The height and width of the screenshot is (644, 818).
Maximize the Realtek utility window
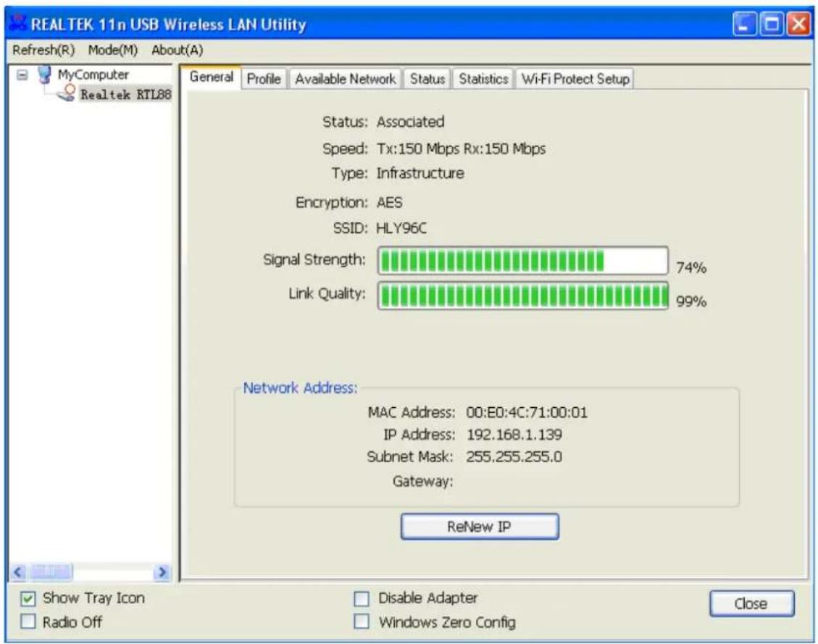click(772, 24)
